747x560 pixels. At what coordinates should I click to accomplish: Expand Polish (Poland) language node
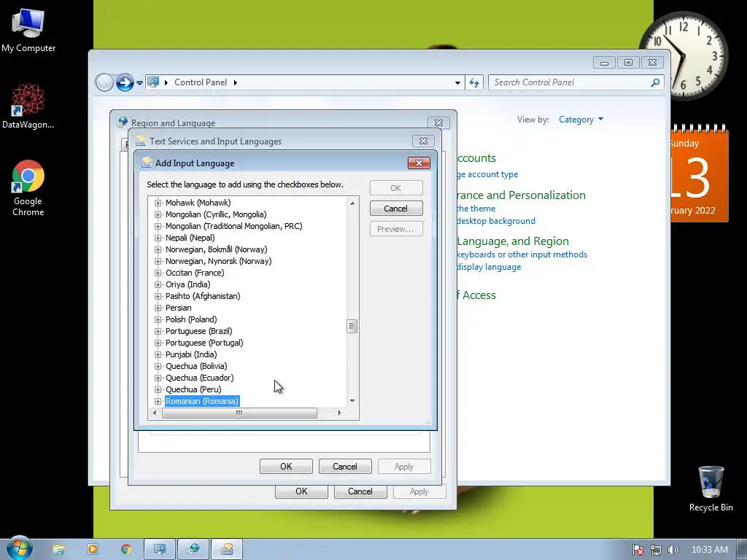pos(158,319)
